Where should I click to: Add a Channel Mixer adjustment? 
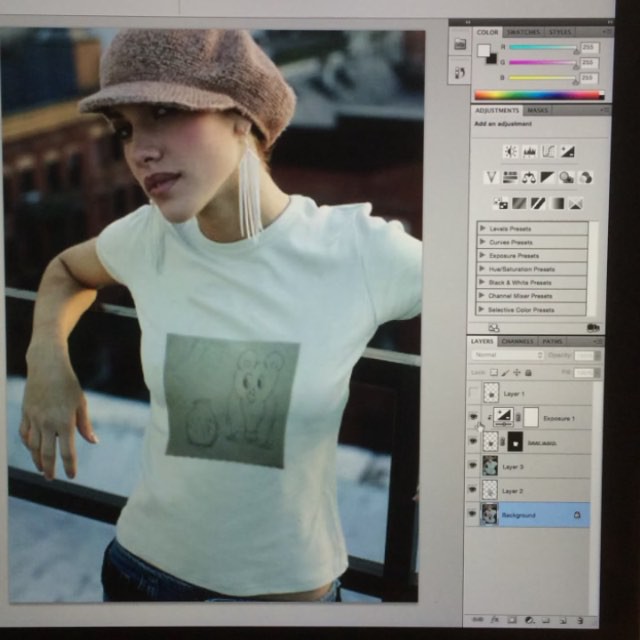585,178
